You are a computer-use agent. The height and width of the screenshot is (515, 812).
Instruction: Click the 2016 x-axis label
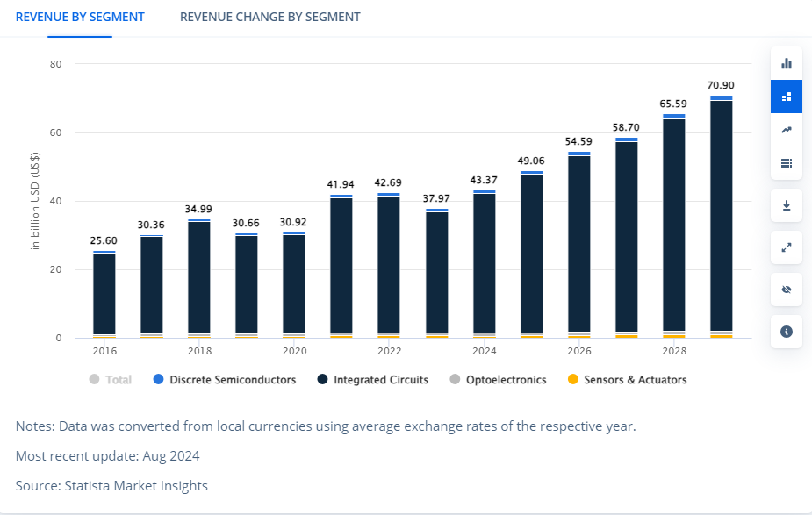(104, 351)
